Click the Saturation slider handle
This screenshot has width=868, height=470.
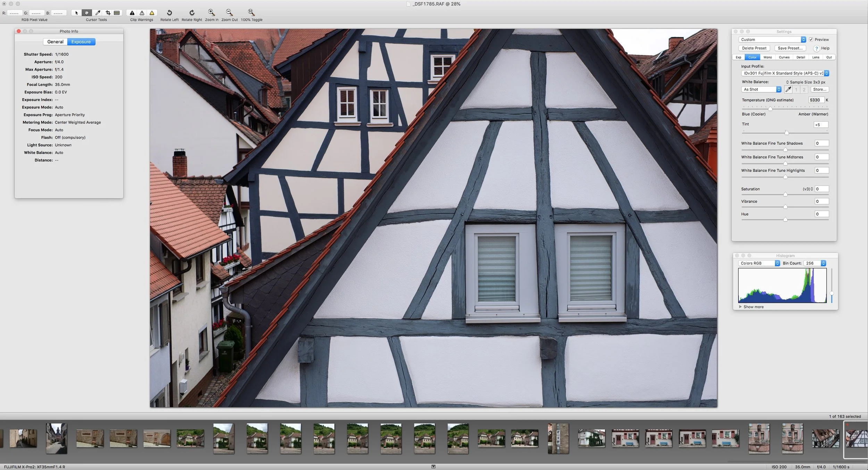785,194
